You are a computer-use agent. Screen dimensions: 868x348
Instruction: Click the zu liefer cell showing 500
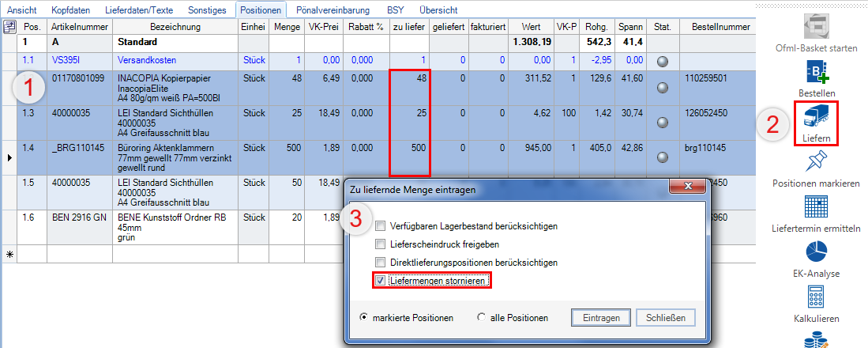coord(410,147)
